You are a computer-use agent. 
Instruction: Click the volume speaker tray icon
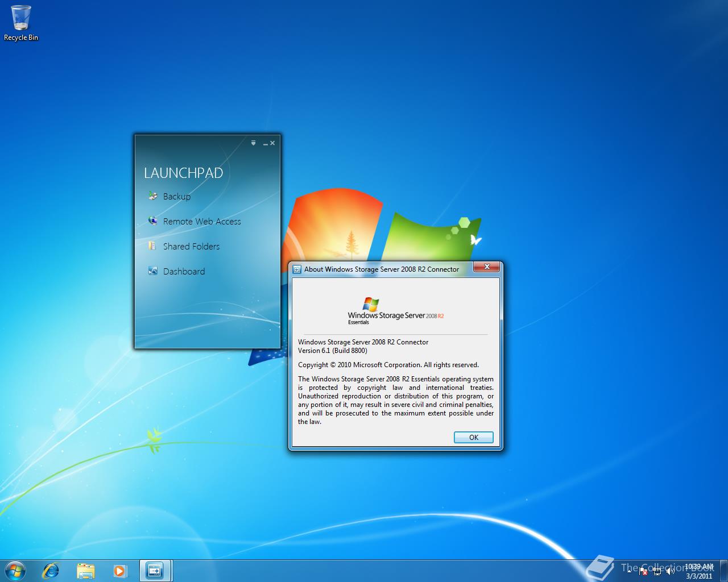[x=670, y=571]
